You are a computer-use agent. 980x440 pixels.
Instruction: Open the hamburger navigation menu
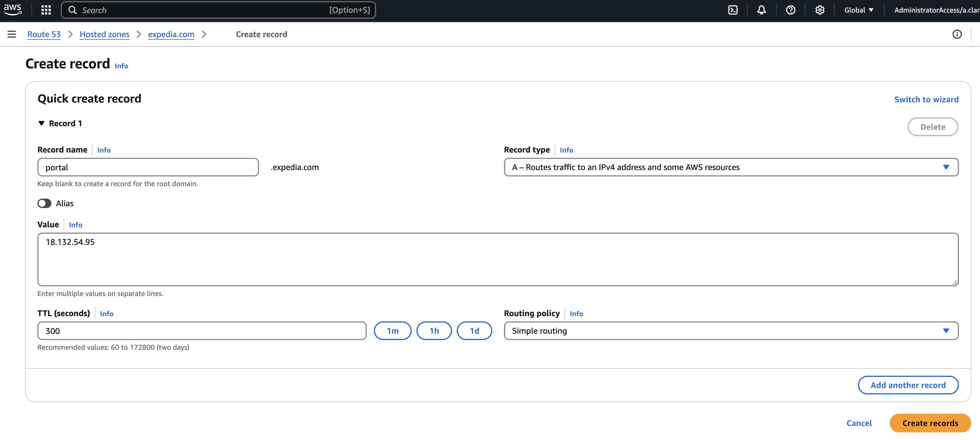click(12, 34)
